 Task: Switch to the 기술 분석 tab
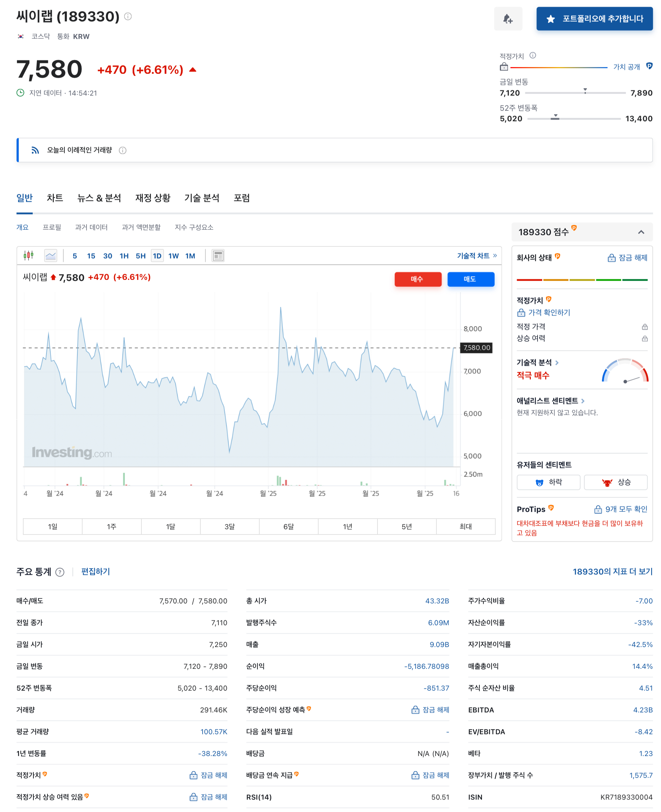pyautogui.click(x=202, y=198)
